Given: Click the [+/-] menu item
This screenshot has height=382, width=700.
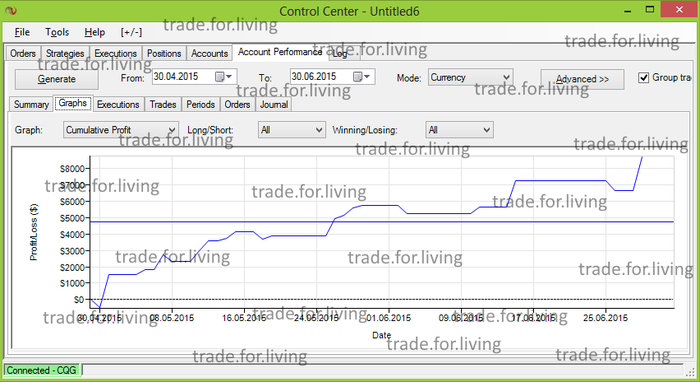Looking at the screenshot, I should tap(131, 32).
